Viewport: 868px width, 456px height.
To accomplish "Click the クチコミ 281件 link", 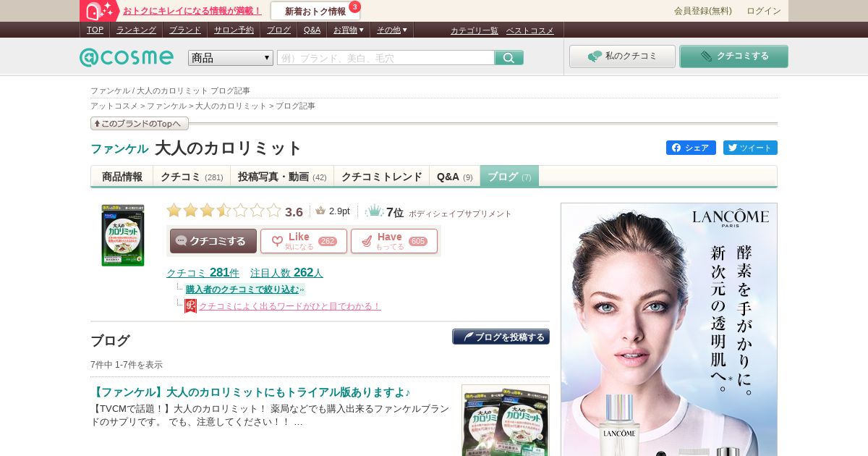I will [x=203, y=273].
